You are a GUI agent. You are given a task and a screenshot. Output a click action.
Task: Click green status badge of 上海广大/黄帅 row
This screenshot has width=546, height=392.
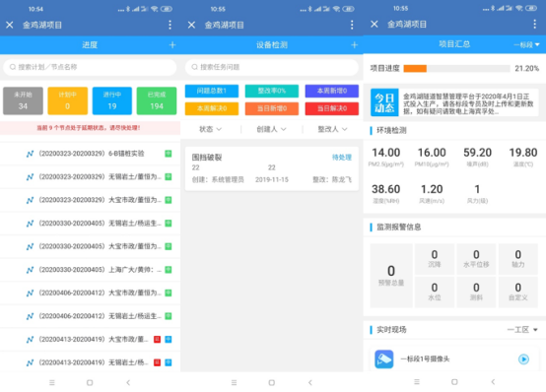coord(169,270)
